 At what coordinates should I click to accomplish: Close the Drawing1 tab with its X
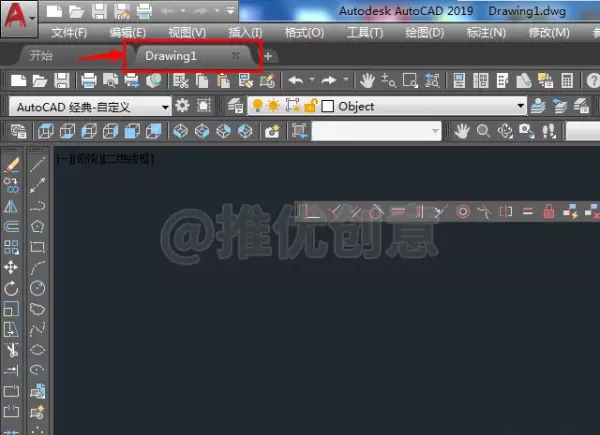coord(236,56)
